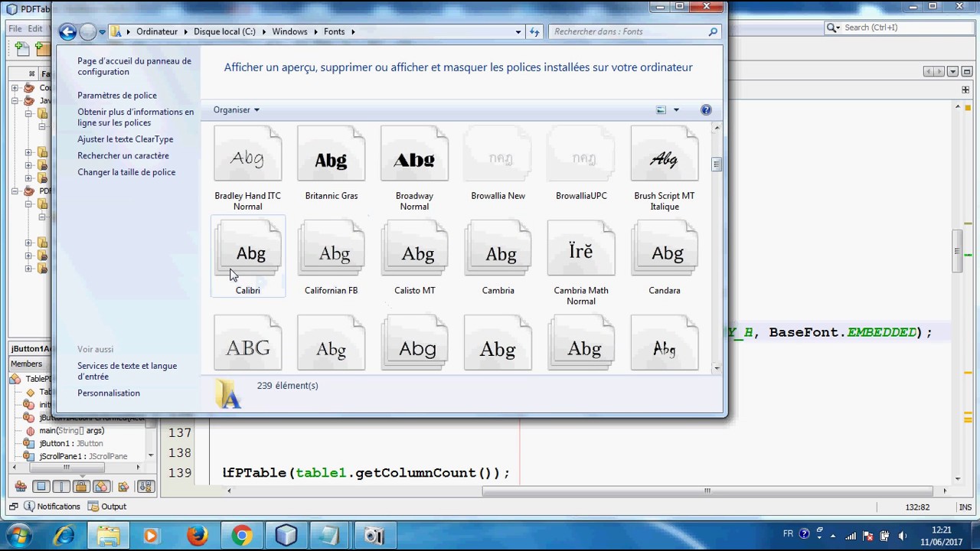Open Page d'accueil du panneau de configuration
The width and height of the screenshot is (980, 551).
tap(134, 66)
